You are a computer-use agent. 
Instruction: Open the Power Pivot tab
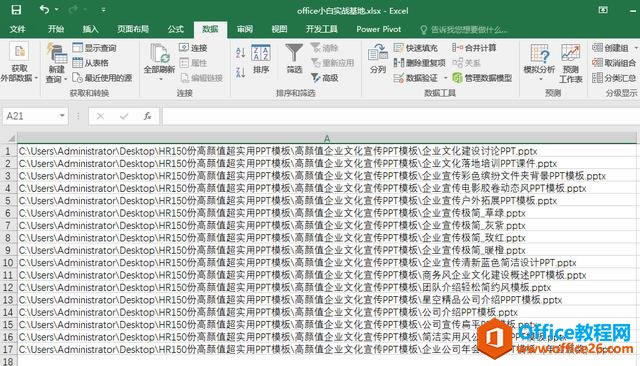[x=378, y=29]
